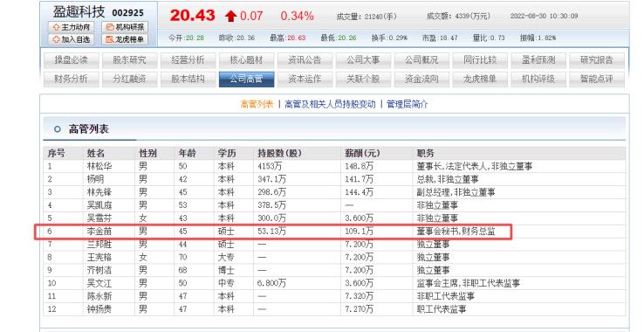This screenshot has width=644, height=332.
Task: Switch to the 财务分析 tab
Action: (71, 79)
